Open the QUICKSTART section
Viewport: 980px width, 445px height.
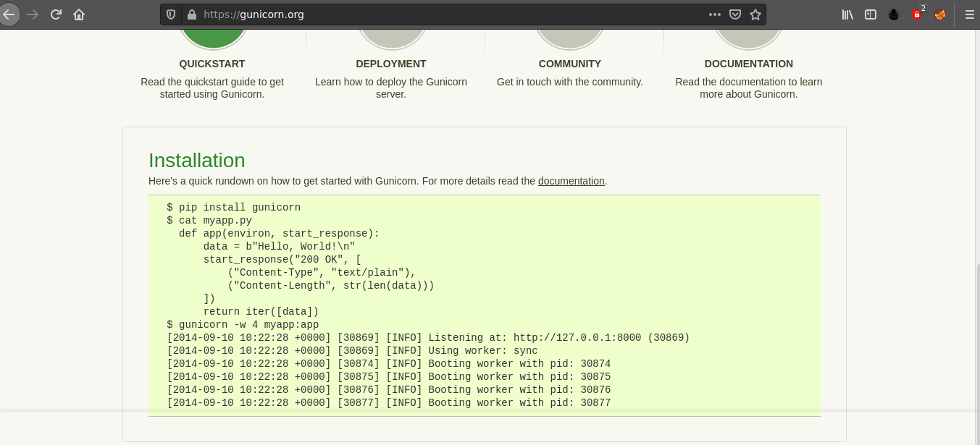coord(212,64)
